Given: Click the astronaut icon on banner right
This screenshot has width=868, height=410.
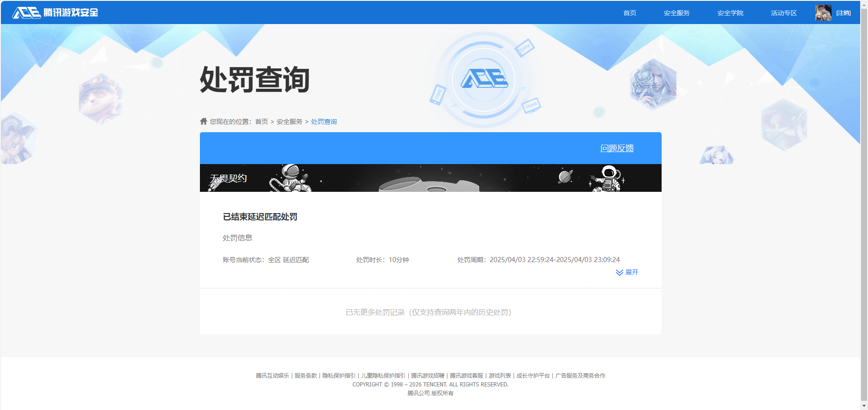Looking at the screenshot, I should pos(608,178).
